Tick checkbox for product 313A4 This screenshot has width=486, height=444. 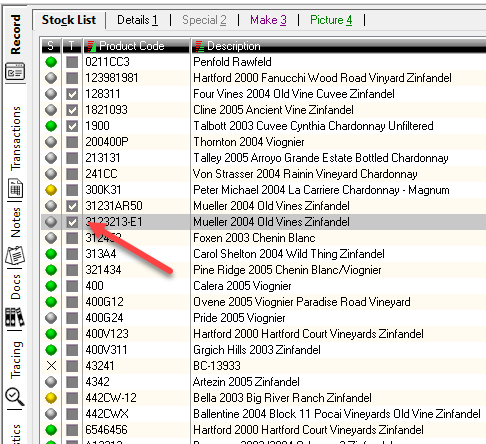coord(72,254)
